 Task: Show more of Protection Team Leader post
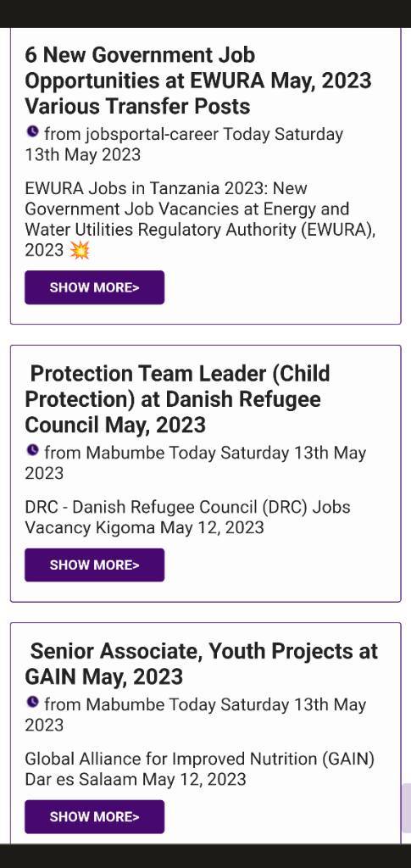tap(95, 565)
